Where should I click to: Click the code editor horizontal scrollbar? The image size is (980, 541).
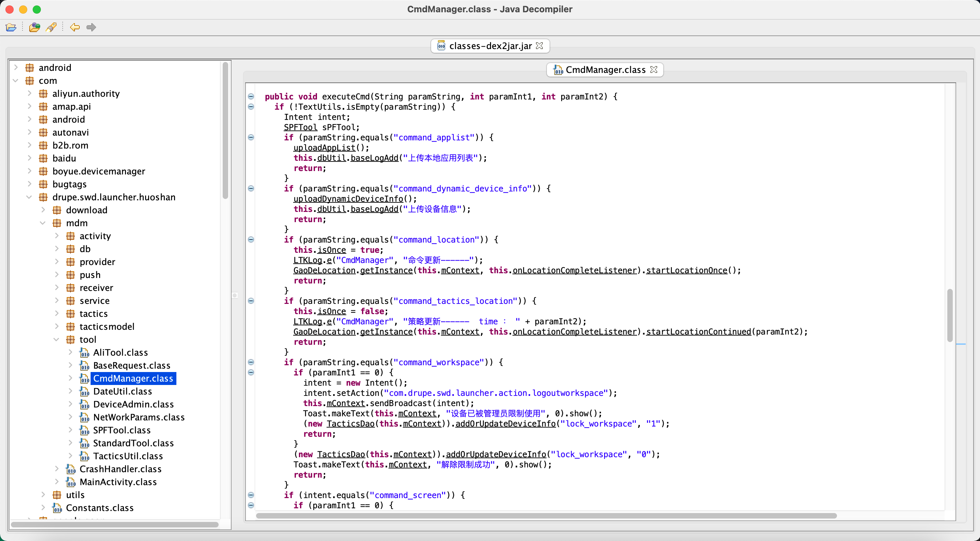[x=546, y=515]
